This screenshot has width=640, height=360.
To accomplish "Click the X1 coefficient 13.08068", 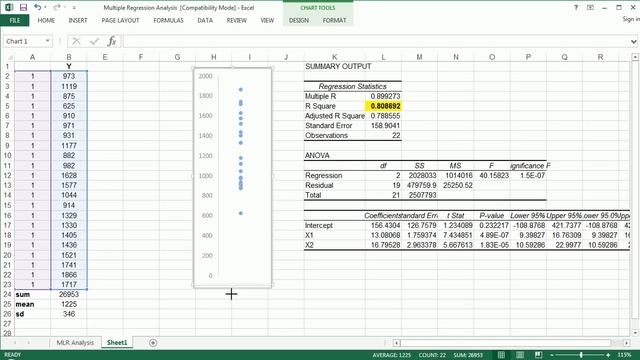I will click(x=383, y=235).
